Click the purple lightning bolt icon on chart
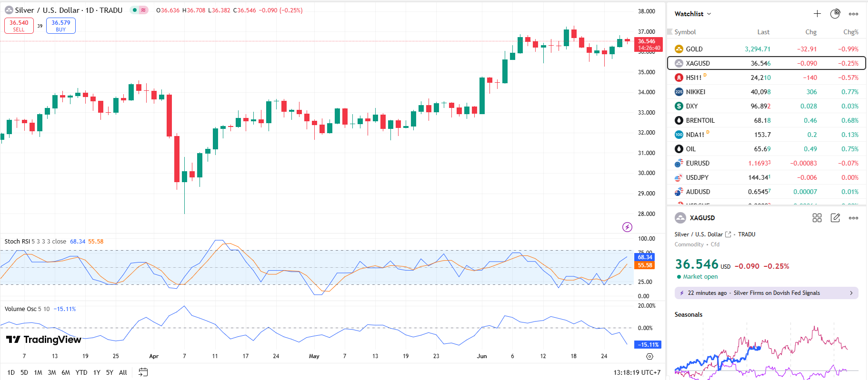This screenshot has width=868, height=380. [628, 227]
